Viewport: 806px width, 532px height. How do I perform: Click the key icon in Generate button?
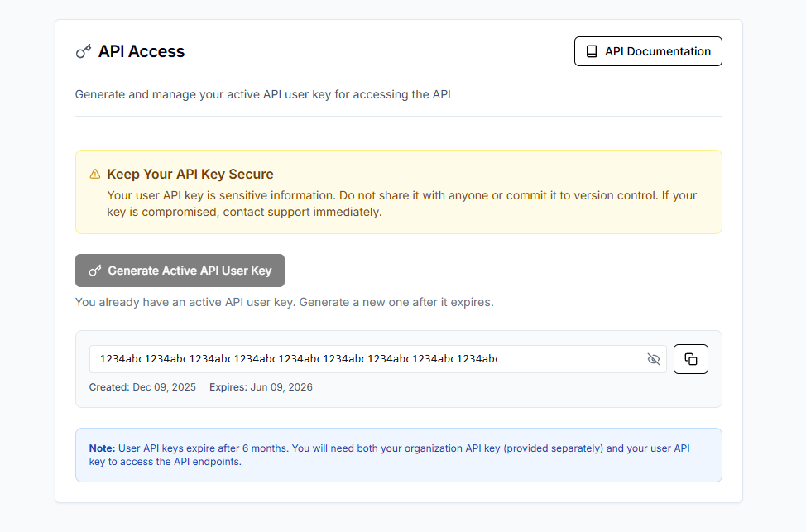click(95, 271)
